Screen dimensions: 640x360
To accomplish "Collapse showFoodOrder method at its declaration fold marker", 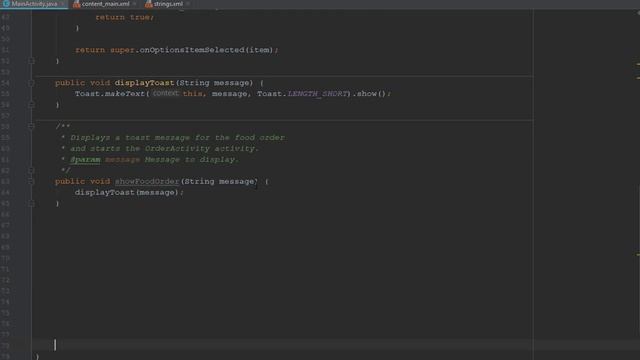I will [31, 181].
